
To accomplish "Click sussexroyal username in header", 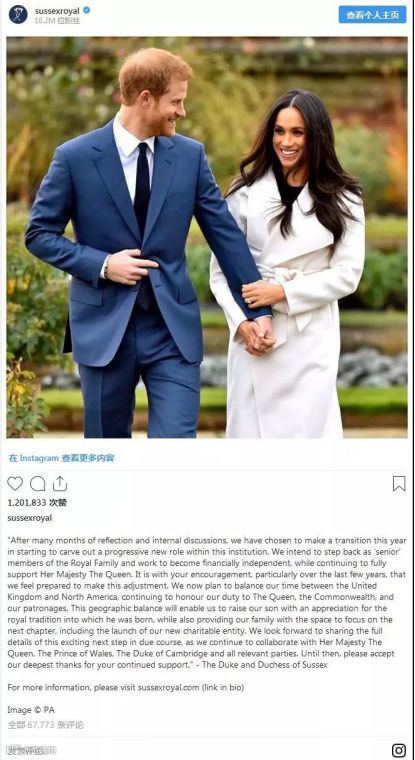I will tap(57, 10).
